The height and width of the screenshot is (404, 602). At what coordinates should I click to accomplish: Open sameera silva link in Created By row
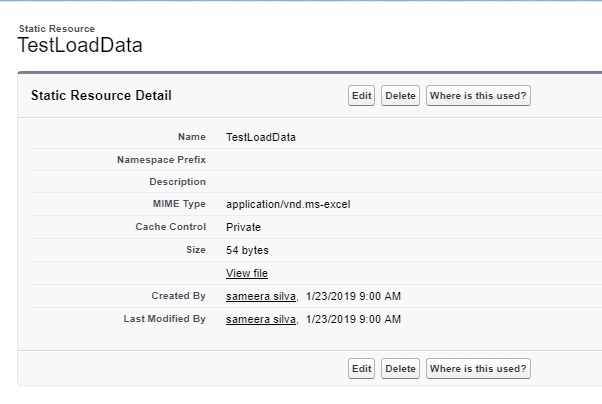pos(262,296)
